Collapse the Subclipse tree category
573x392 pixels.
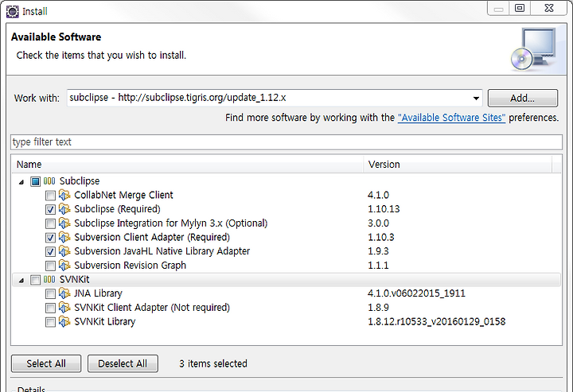pos(21,182)
